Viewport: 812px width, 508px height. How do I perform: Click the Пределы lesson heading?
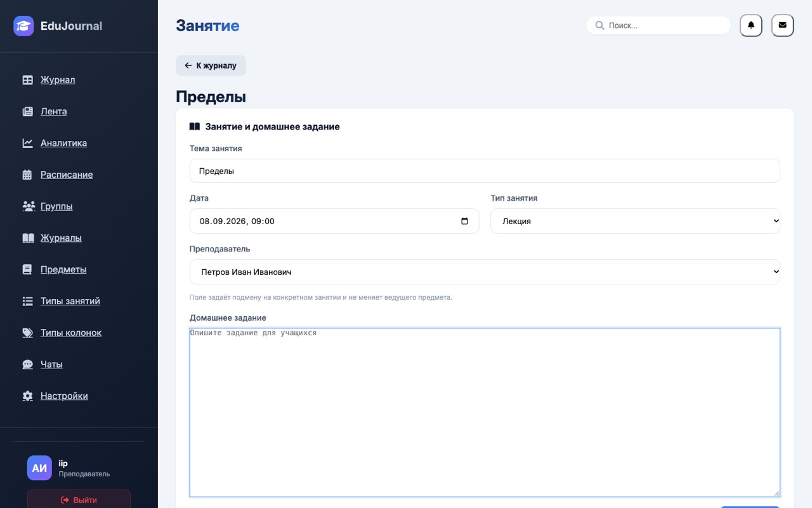(x=211, y=97)
